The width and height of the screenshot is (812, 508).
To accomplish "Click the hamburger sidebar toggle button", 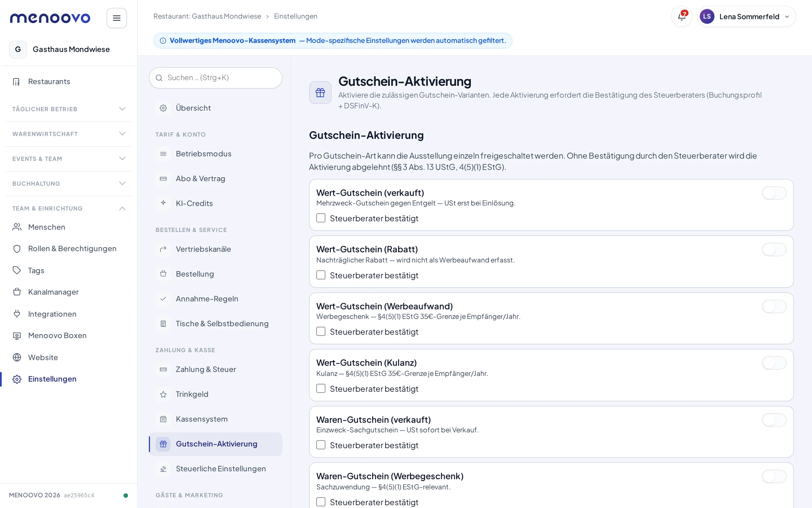I will (x=116, y=18).
